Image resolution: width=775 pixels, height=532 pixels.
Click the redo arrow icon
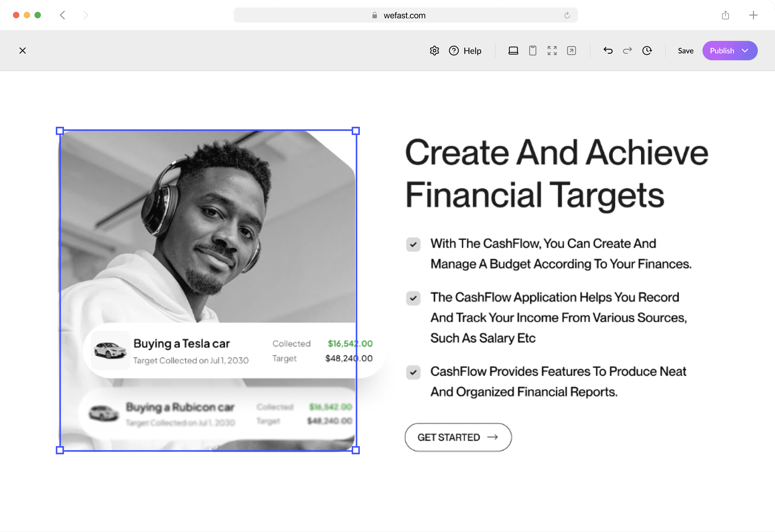[x=627, y=51]
